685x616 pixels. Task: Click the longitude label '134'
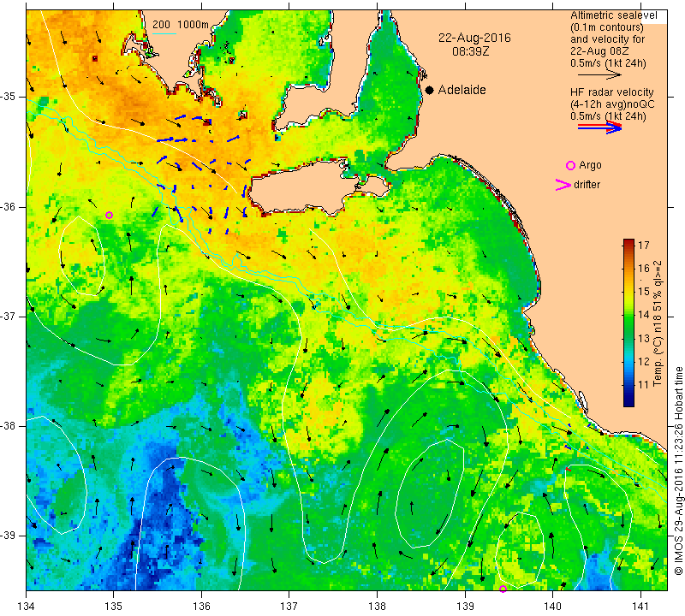(x=27, y=607)
